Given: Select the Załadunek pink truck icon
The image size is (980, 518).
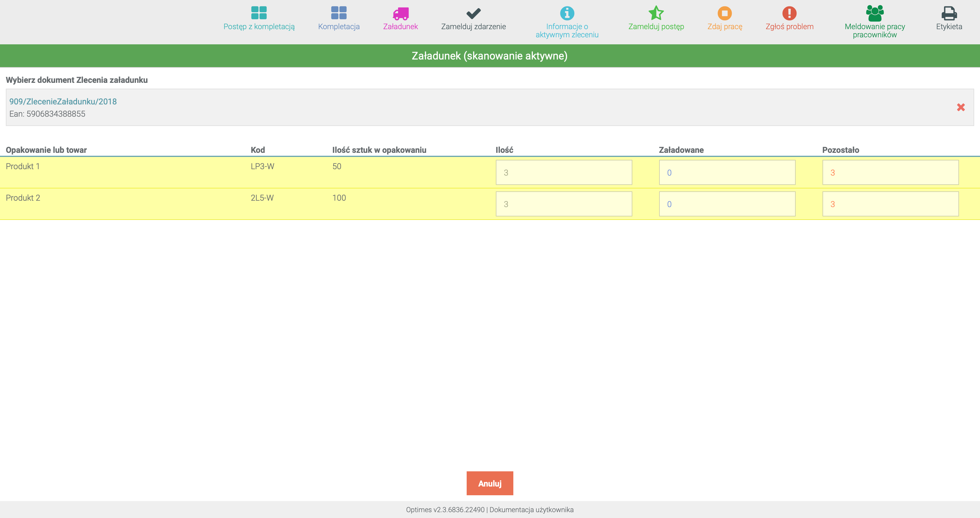Looking at the screenshot, I should point(400,13).
